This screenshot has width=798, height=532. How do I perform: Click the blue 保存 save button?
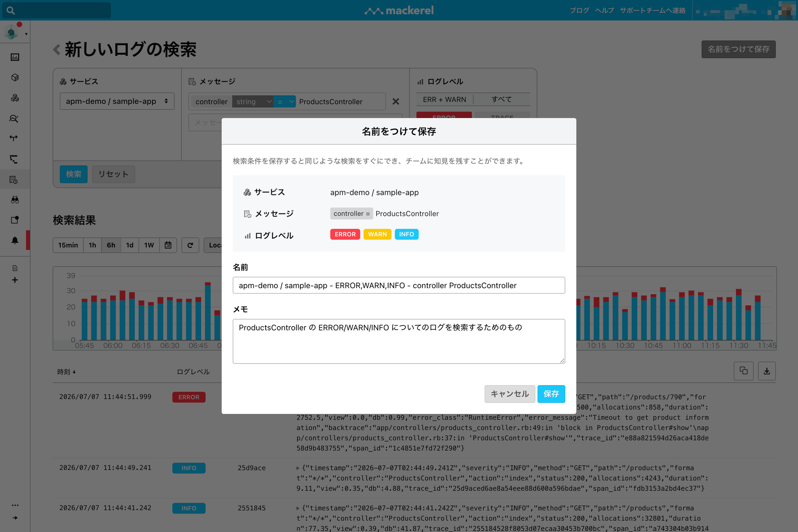[551, 394]
